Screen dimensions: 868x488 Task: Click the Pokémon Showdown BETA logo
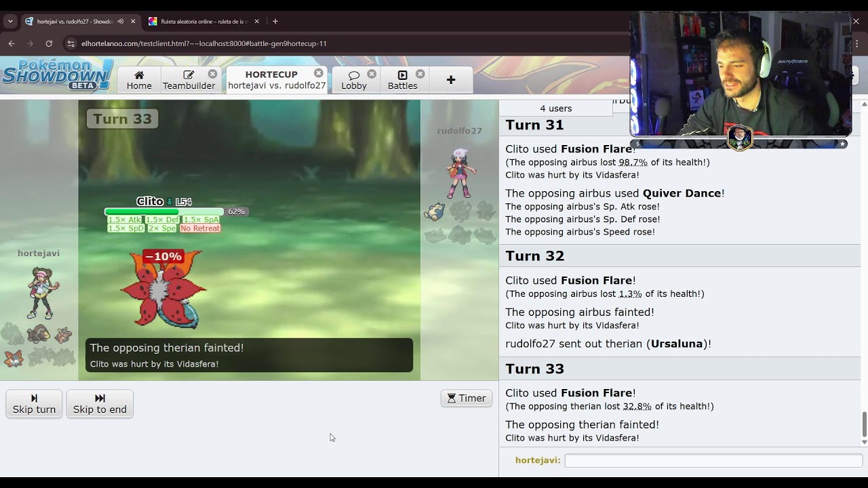(57, 75)
